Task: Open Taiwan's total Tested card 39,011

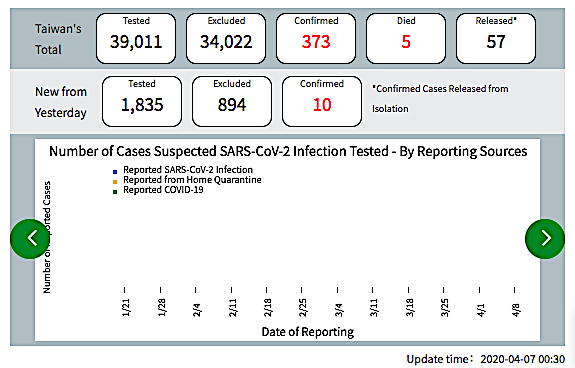Action: click(x=136, y=38)
